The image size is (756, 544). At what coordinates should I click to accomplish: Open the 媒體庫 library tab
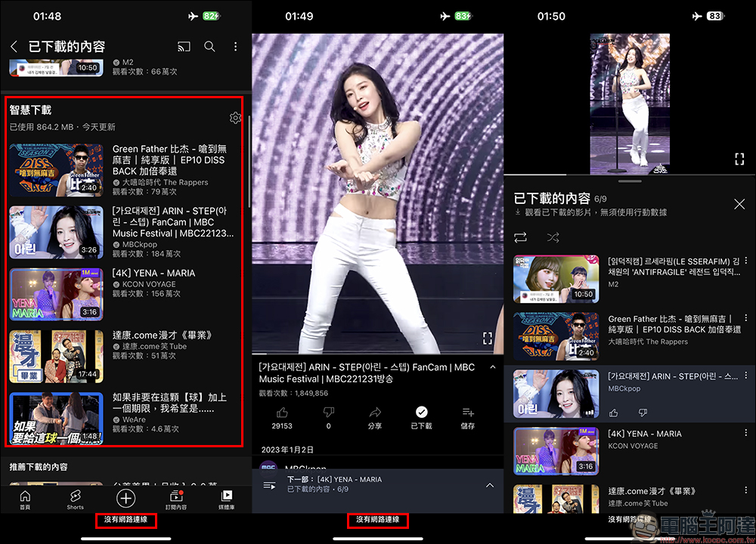pyautogui.click(x=226, y=499)
